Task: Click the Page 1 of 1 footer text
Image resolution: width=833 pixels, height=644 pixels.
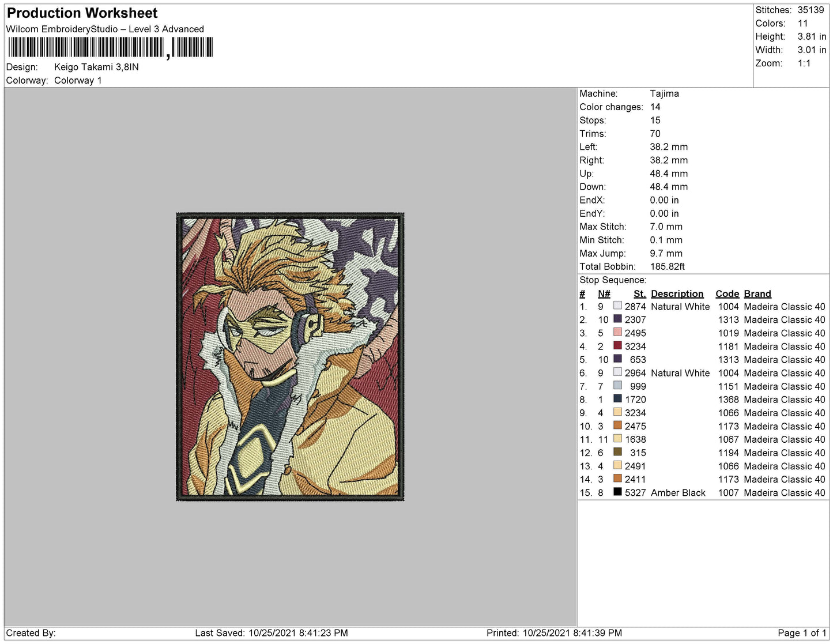Action: (802, 633)
